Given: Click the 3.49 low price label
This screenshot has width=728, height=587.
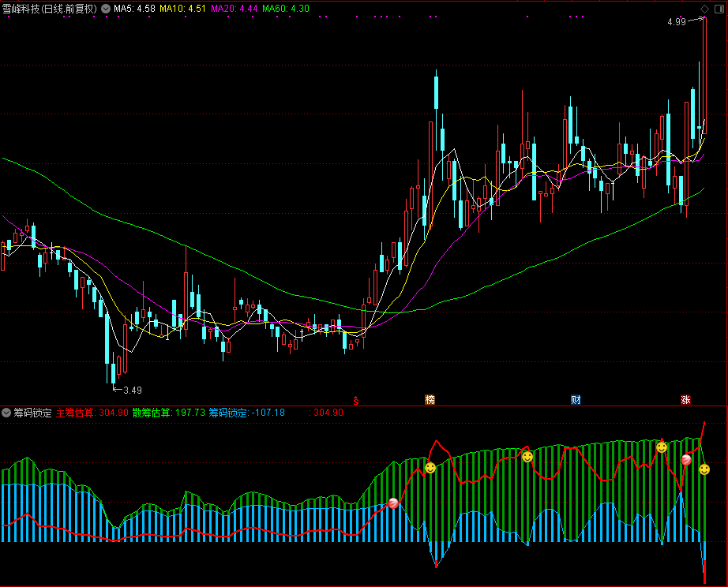Looking at the screenshot, I should pyautogui.click(x=133, y=390).
